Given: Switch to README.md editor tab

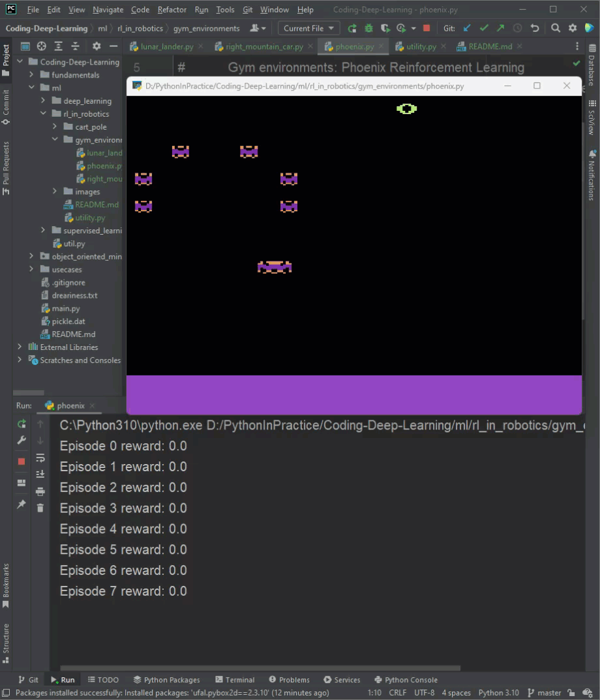Looking at the screenshot, I should (489, 46).
